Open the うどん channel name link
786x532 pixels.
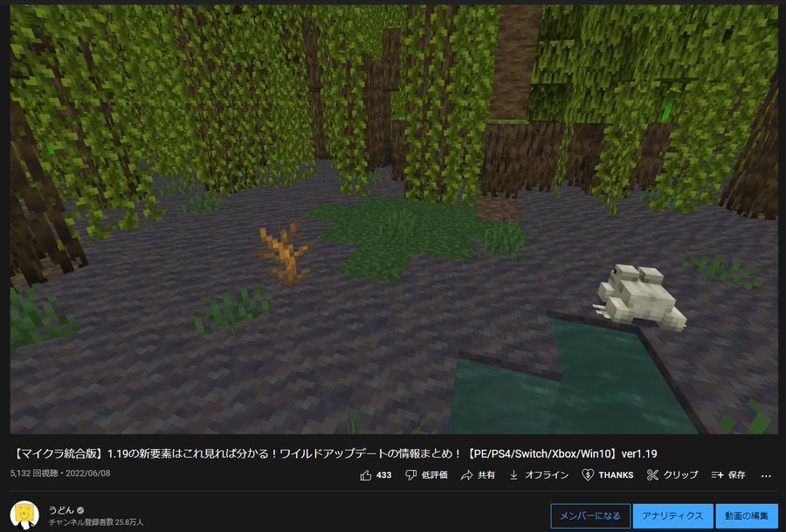61,510
